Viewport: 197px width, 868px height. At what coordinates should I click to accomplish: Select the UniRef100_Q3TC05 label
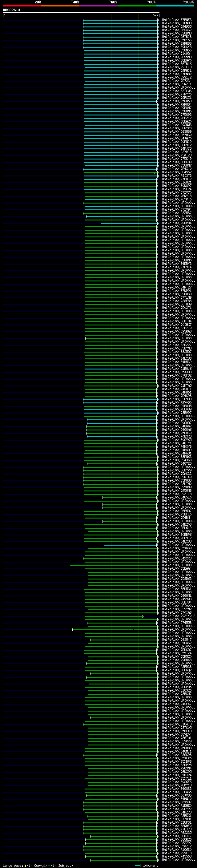[177, 728]
